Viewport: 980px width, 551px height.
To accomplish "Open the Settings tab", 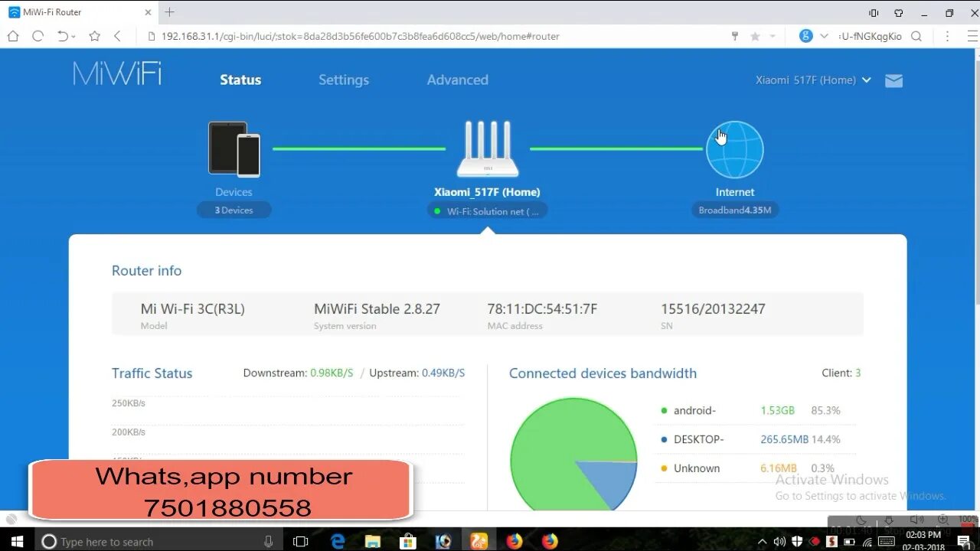I will point(344,80).
